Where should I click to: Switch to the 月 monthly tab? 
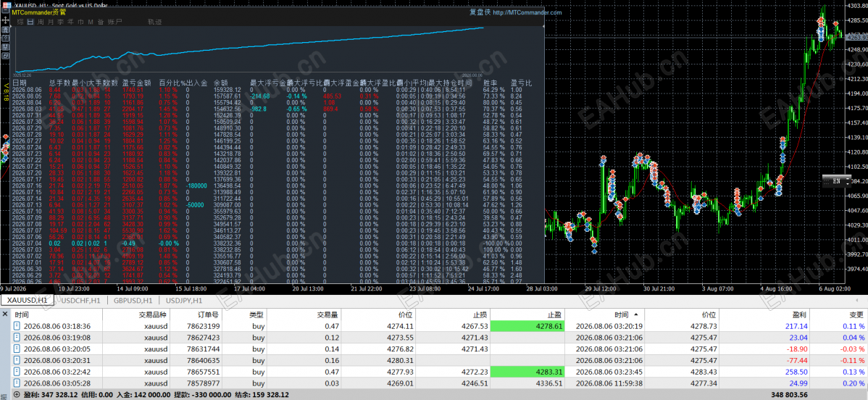tap(51, 22)
